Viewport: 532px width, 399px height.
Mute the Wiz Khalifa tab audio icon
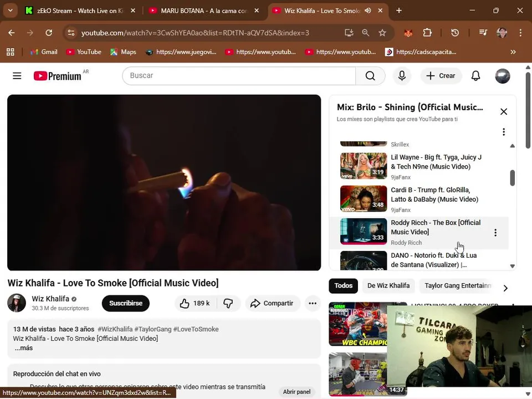tap(368, 11)
